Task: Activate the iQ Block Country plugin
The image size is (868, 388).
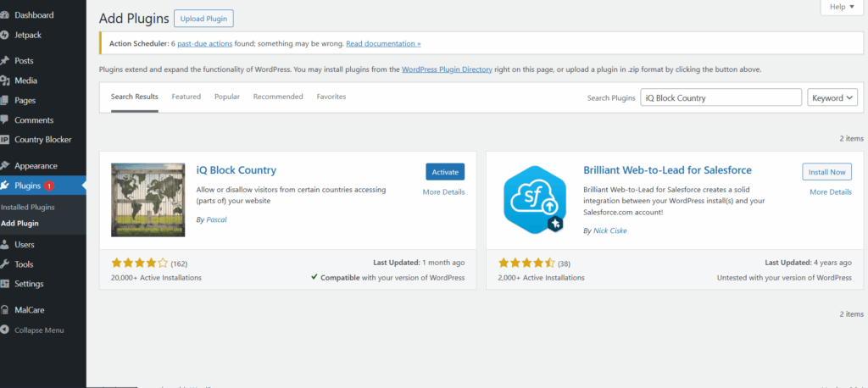Action: point(445,172)
